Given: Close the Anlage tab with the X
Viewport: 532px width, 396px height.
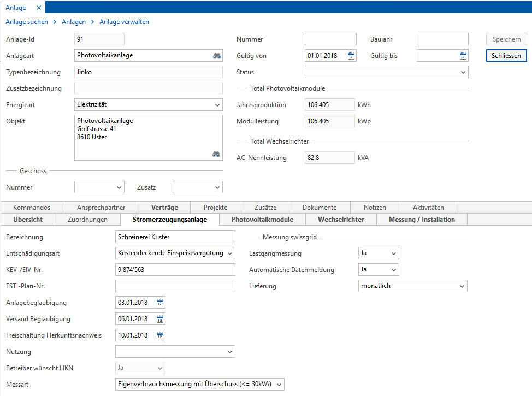Looking at the screenshot, I should (39, 8).
